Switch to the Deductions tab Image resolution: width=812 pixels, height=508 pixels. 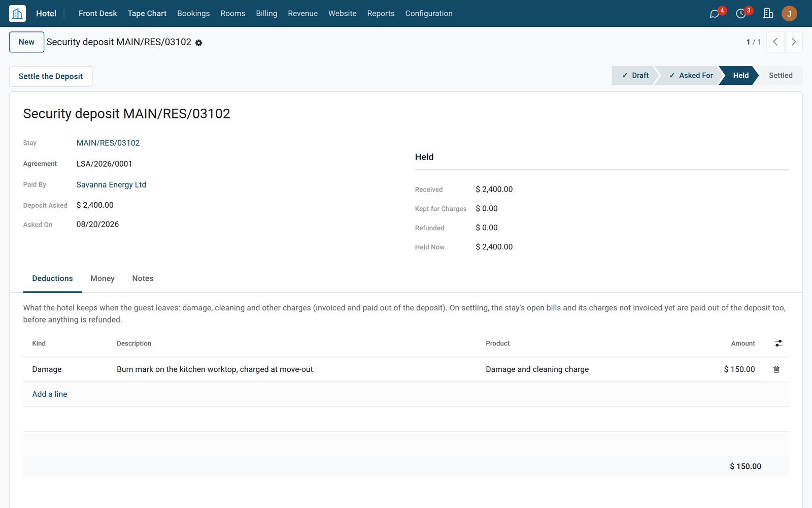coord(52,278)
